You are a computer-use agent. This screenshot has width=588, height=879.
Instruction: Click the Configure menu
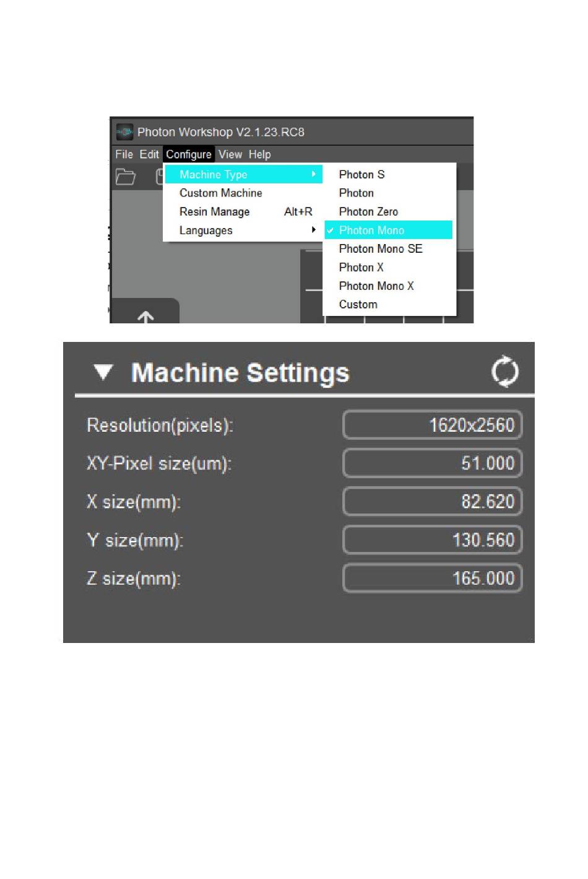[x=189, y=154]
